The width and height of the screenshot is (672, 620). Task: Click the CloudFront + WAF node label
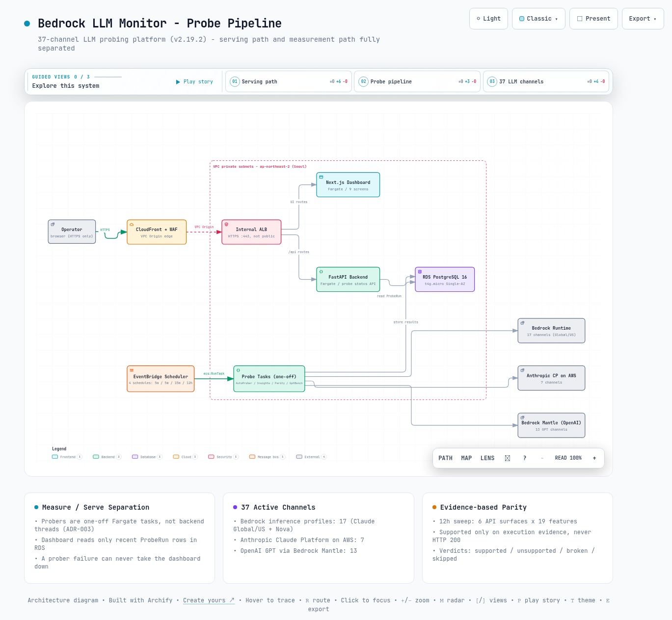157,230
